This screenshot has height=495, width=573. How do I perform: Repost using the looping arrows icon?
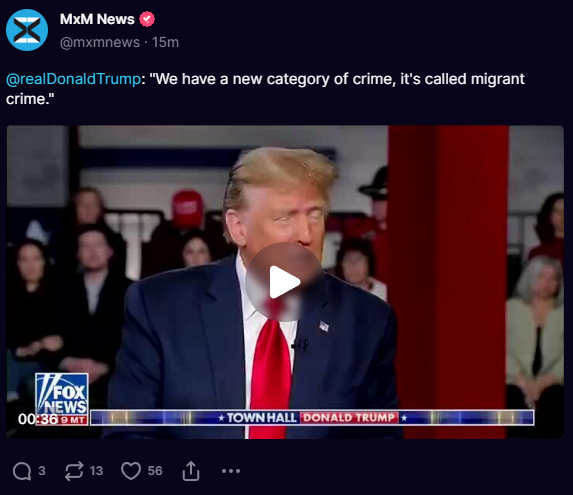coord(74,471)
